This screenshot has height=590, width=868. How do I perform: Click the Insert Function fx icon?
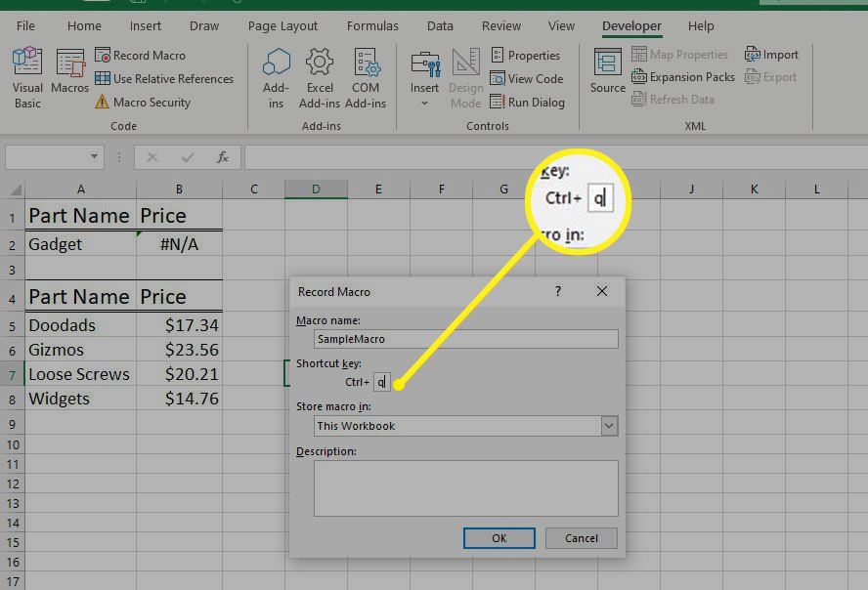[x=223, y=157]
